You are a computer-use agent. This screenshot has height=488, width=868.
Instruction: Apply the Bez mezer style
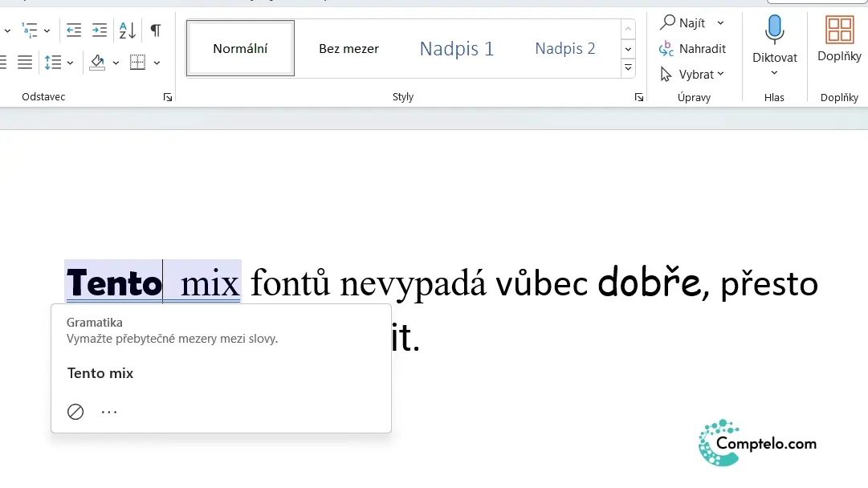348,49
